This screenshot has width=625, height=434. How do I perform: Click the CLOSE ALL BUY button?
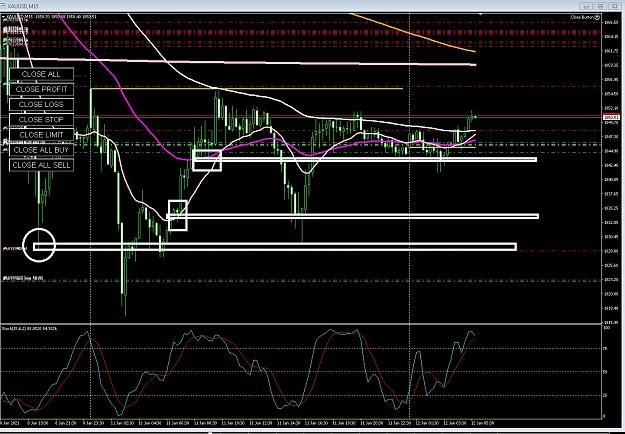click(x=41, y=150)
